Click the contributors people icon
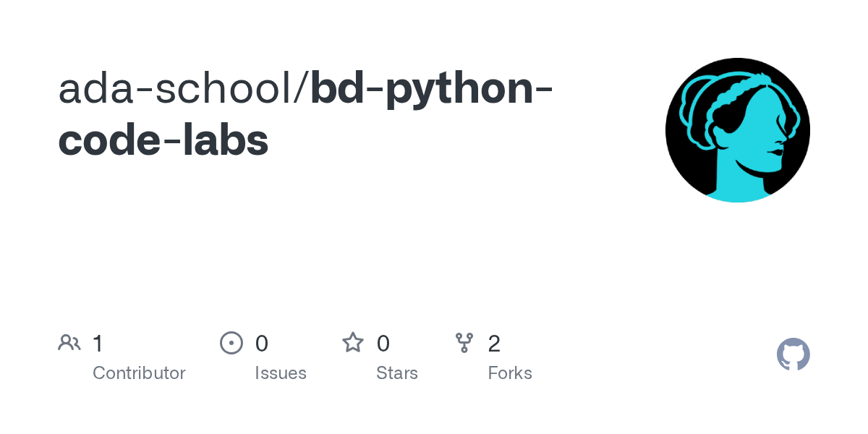The image size is (868, 434). click(x=69, y=343)
